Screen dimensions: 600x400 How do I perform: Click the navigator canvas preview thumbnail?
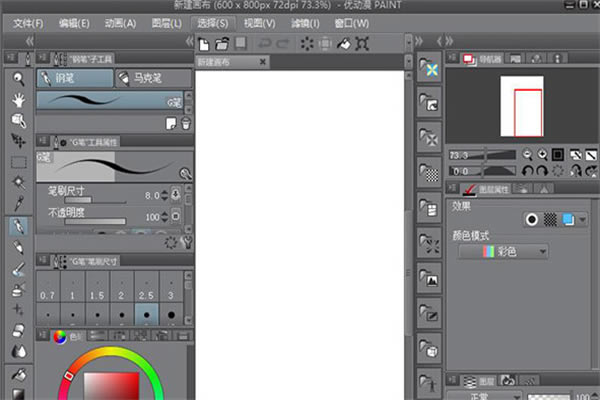[527, 105]
